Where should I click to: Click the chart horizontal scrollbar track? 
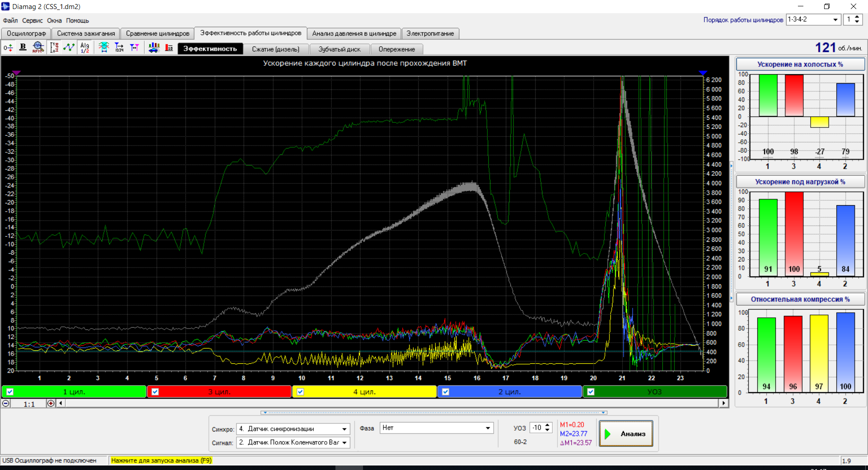(392, 403)
